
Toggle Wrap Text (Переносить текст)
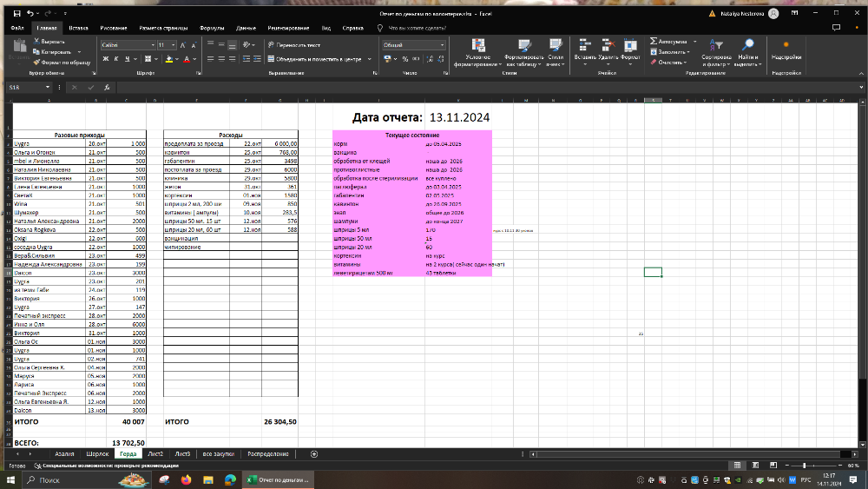(294, 44)
